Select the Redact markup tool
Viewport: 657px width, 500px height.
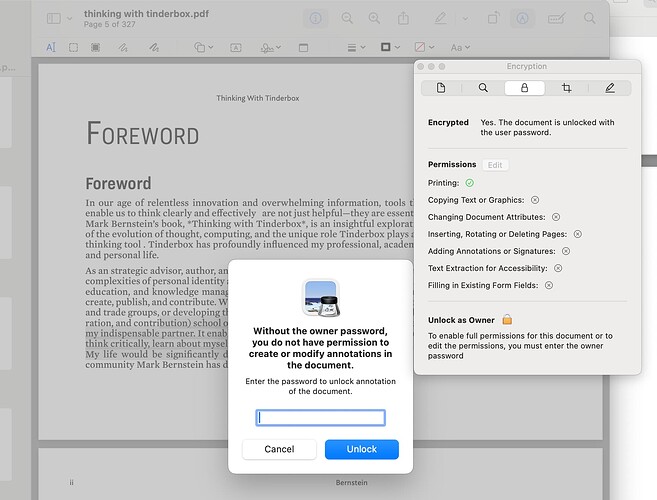pos(96,47)
